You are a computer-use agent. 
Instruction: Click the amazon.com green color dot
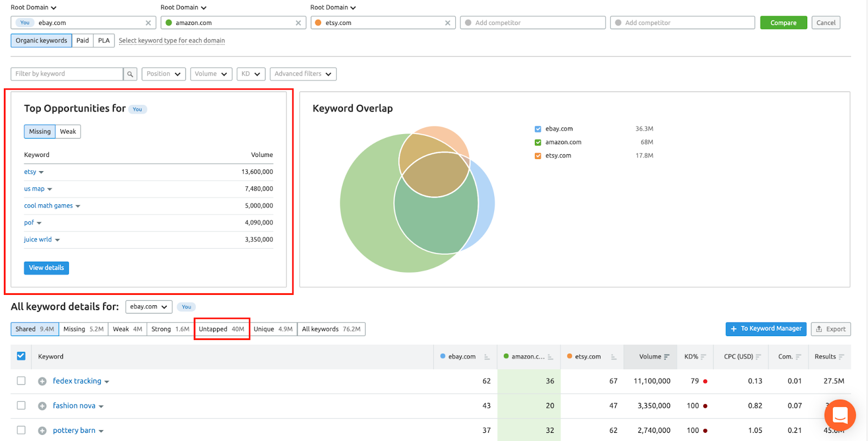tap(169, 23)
